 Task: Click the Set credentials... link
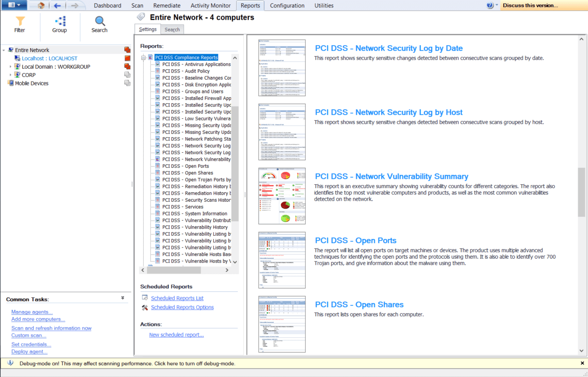[31, 344]
